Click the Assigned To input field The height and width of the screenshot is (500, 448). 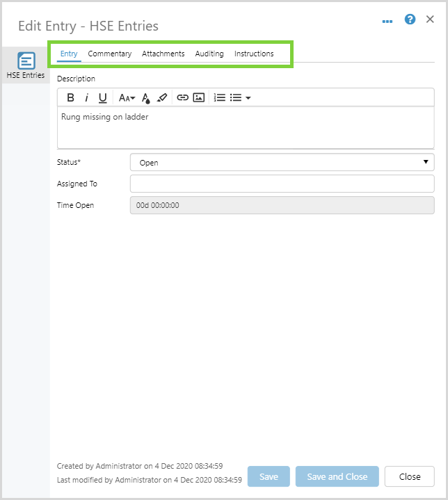282,184
